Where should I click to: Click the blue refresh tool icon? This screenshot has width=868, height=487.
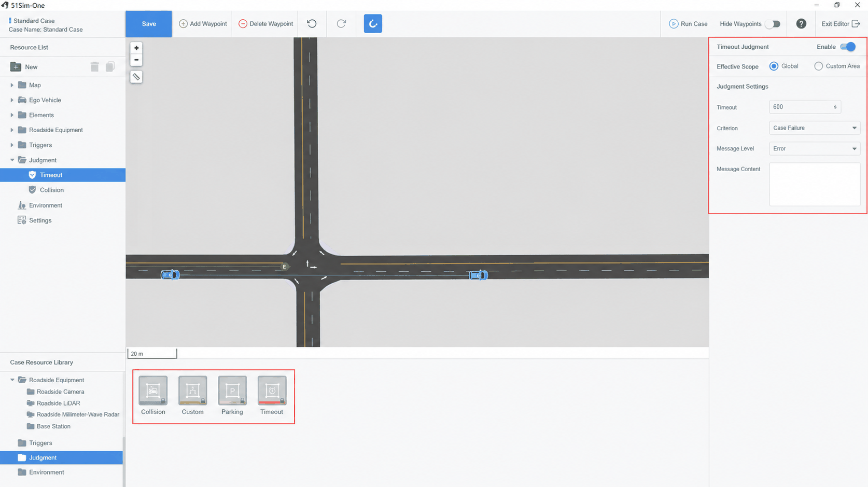click(373, 24)
